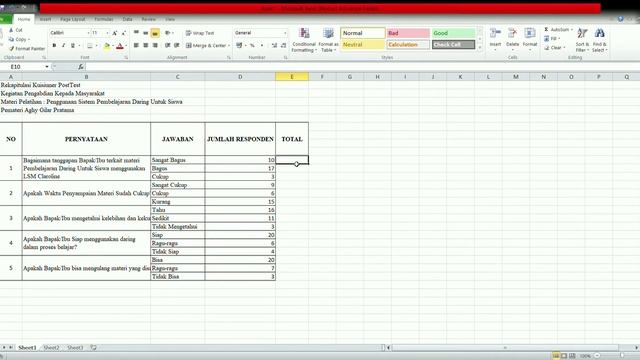The height and width of the screenshot is (360, 640).
Task: Click the Accounting Number Format icon
Action: (239, 45)
